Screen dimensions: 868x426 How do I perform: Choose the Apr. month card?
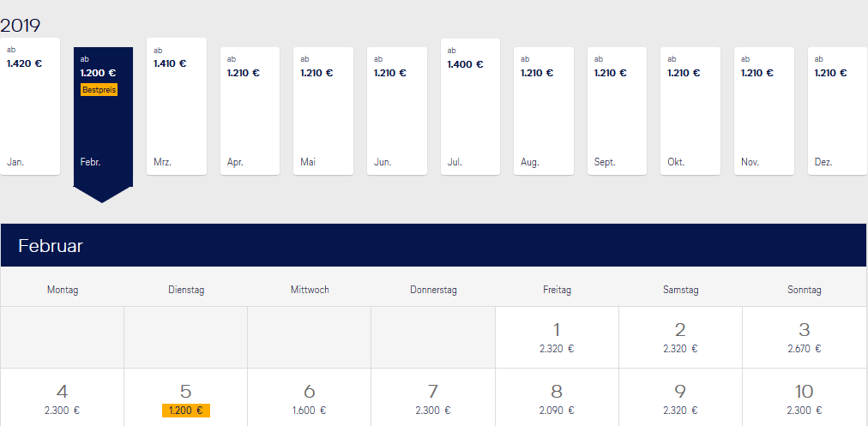pos(250,111)
